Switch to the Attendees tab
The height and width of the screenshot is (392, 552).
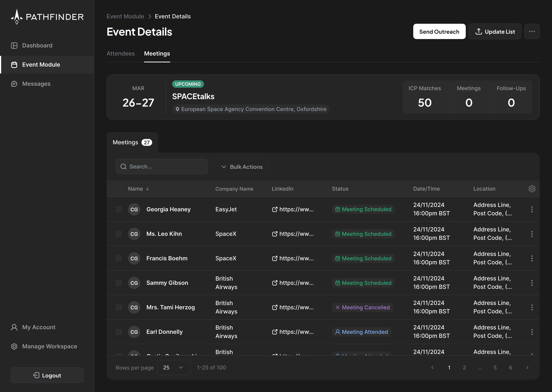121,54
